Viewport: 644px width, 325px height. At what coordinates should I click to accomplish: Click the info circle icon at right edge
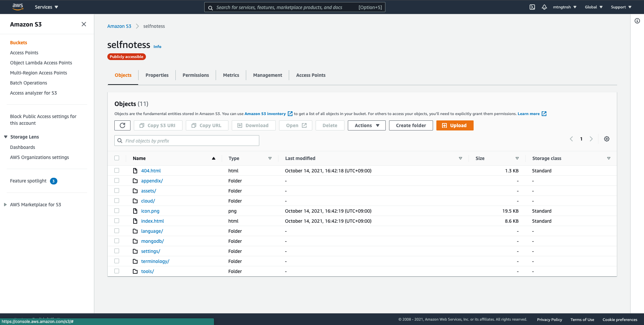637,21
